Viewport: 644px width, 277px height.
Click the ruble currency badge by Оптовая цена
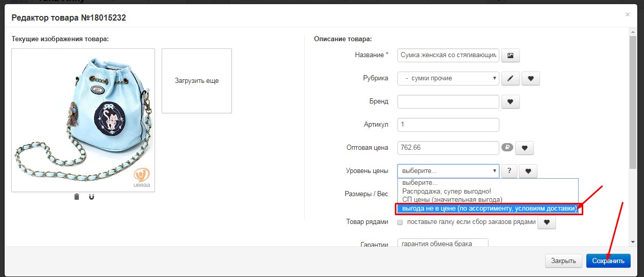507,148
